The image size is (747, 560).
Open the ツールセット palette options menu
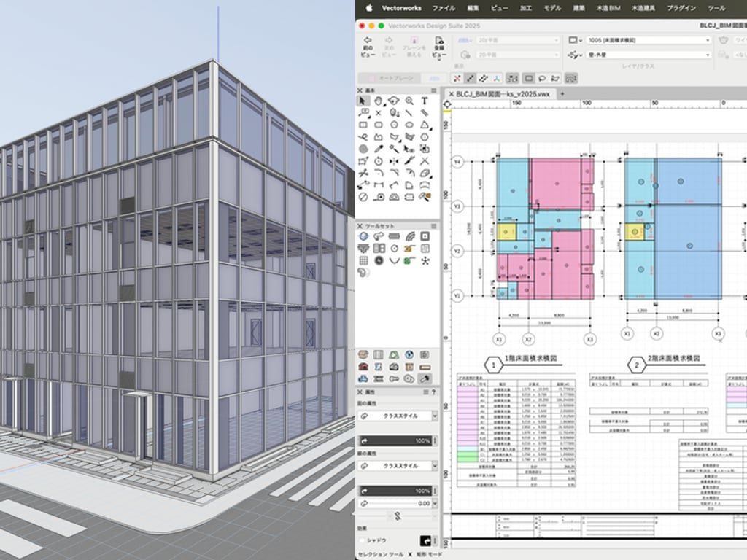tap(433, 226)
